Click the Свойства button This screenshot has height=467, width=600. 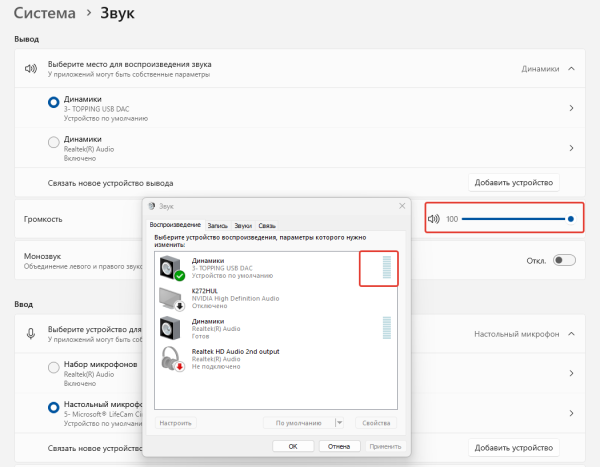coord(376,423)
